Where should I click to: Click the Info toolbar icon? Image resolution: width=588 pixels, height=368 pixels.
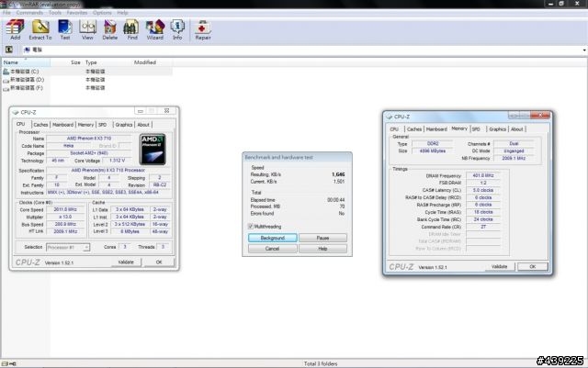tap(177, 29)
